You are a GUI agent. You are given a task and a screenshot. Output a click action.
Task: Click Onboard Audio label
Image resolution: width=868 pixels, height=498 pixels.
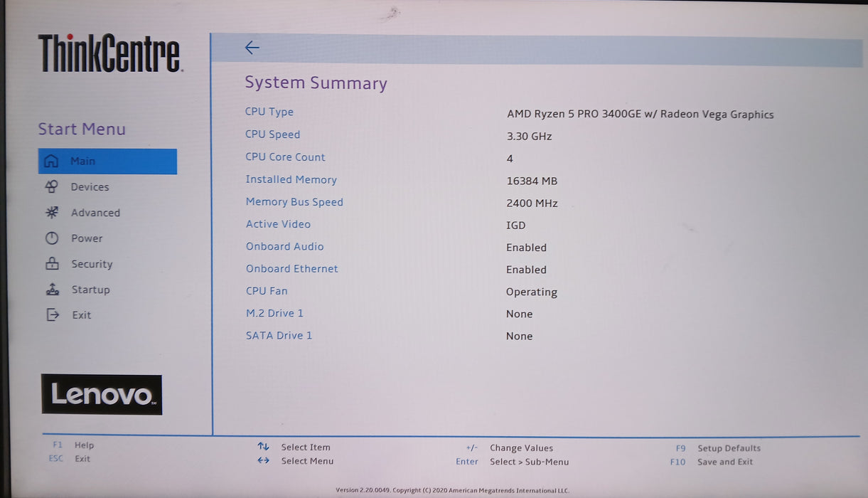click(x=285, y=246)
